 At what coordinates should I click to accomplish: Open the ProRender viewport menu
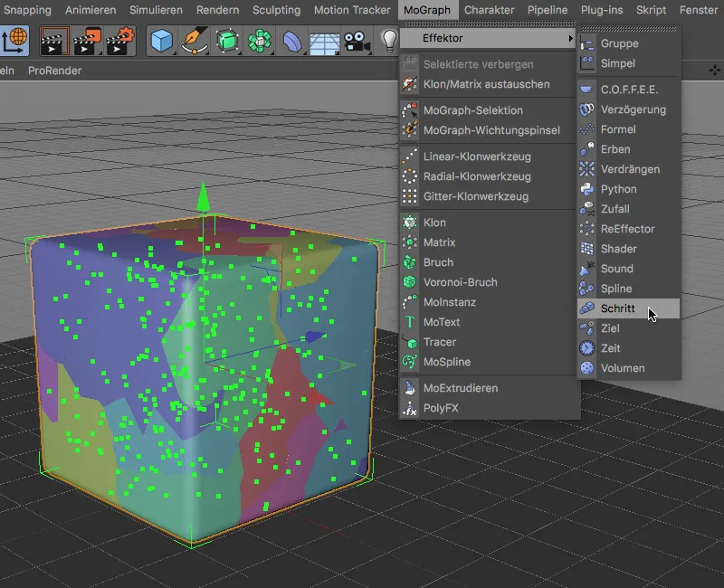point(54,71)
